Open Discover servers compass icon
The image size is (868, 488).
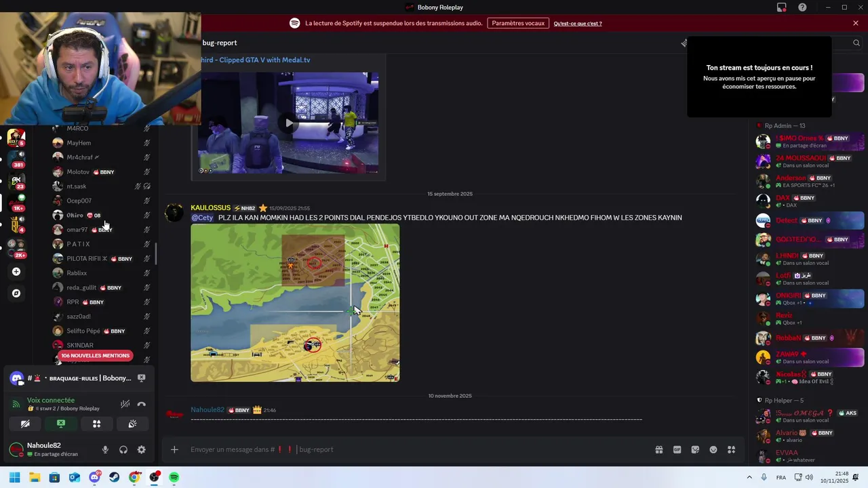[16, 293]
